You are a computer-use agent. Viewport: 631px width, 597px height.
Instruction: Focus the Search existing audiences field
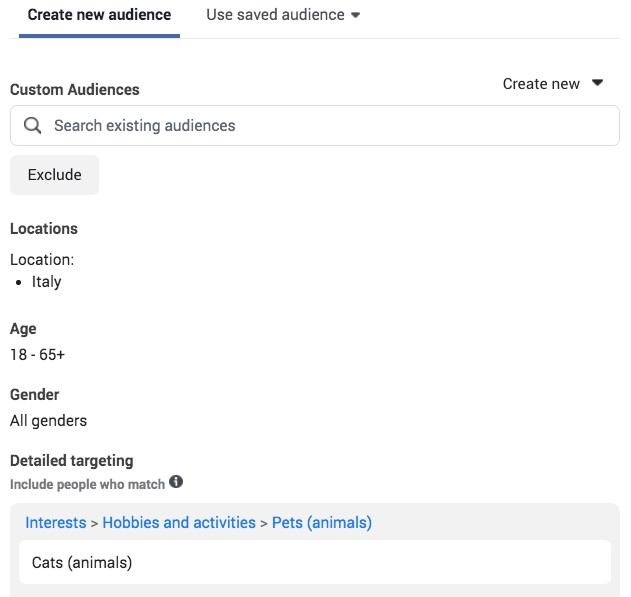coord(315,126)
